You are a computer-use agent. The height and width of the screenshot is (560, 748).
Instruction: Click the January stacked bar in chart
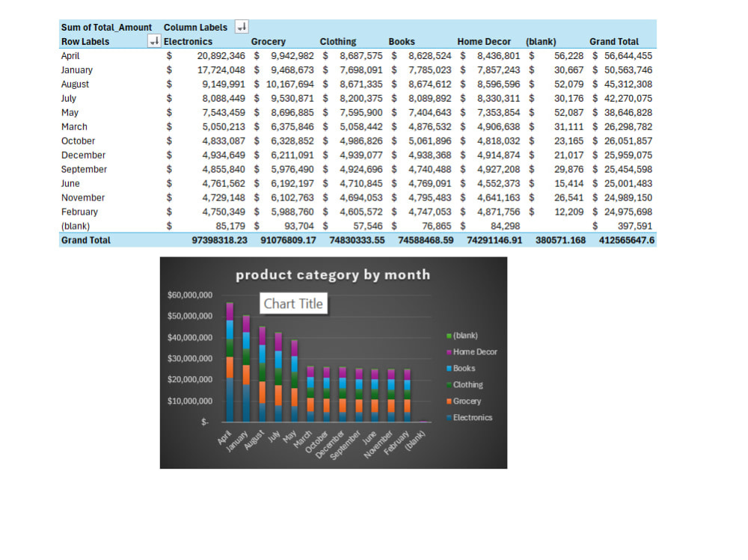(x=246, y=369)
